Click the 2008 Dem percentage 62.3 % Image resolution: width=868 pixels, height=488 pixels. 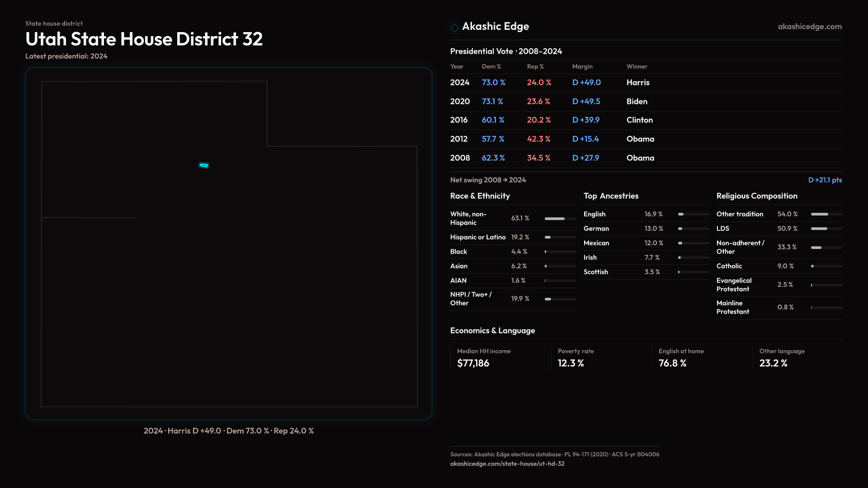click(x=493, y=158)
